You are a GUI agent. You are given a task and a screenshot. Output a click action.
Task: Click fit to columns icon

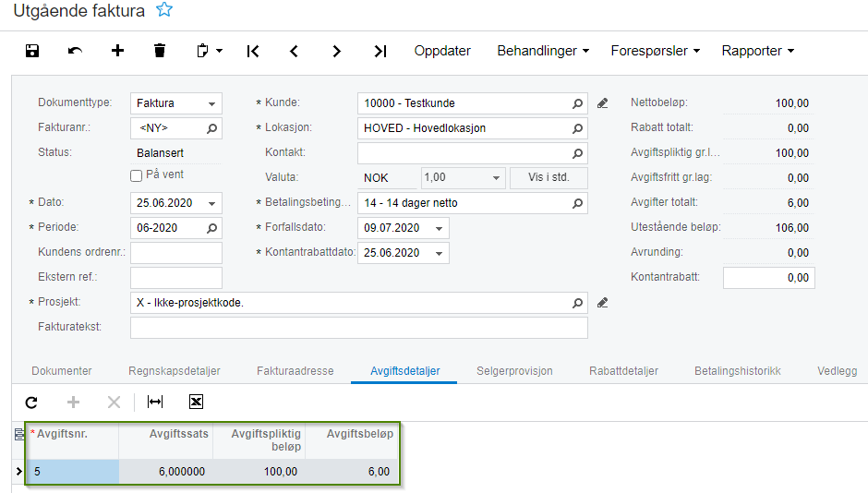(155, 402)
